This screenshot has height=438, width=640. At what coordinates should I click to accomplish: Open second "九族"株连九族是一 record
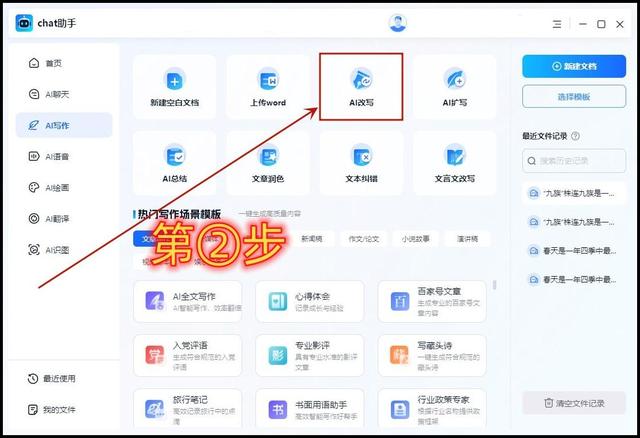[x=574, y=222]
